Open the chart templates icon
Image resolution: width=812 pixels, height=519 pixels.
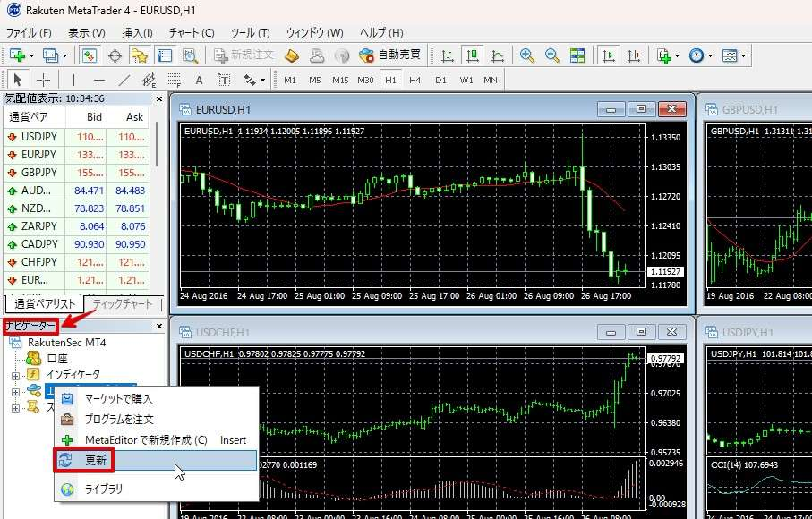pyautogui.click(x=730, y=55)
